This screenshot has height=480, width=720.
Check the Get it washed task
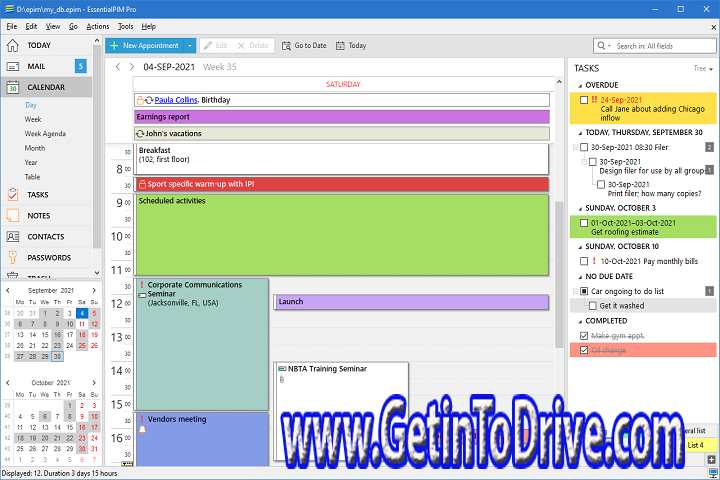tap(592, 305)
